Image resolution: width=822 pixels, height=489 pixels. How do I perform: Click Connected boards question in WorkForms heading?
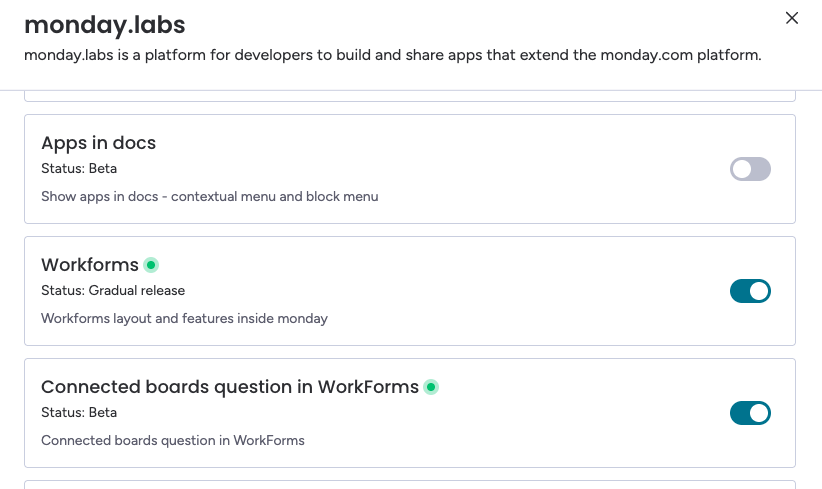[x=229, y=387]
